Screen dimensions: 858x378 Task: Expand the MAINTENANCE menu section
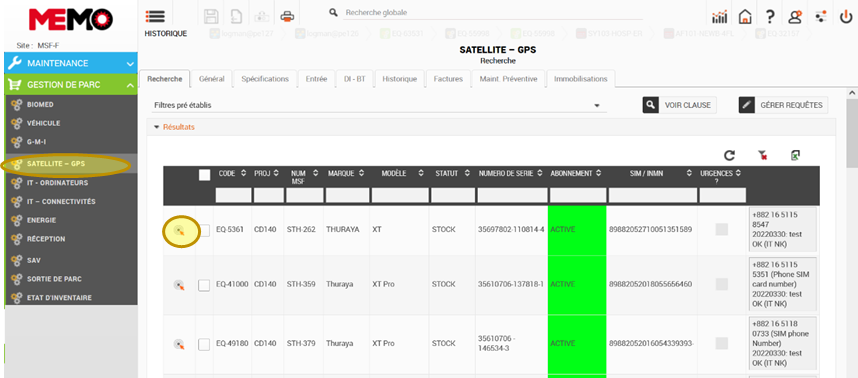point(71,63)
